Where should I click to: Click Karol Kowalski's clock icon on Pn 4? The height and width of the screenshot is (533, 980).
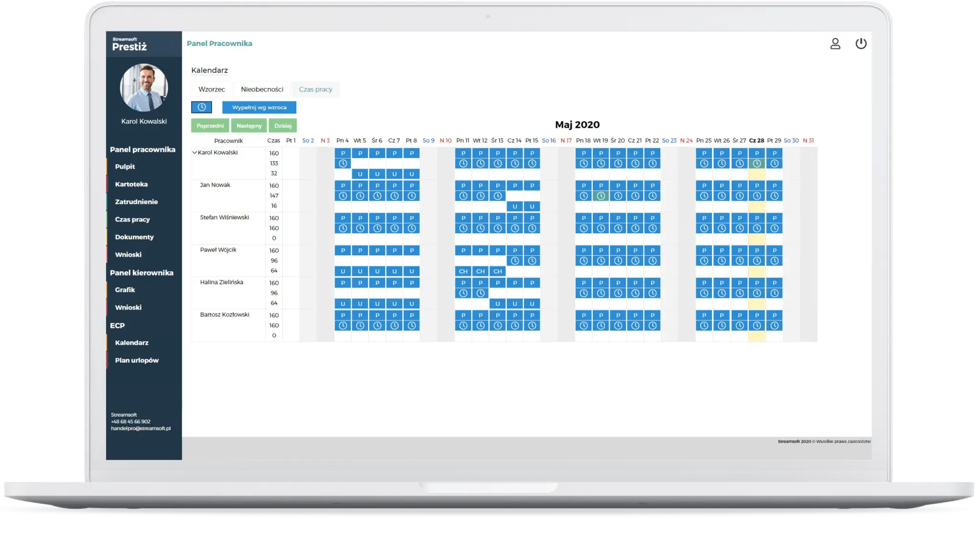tap(343, 164)
